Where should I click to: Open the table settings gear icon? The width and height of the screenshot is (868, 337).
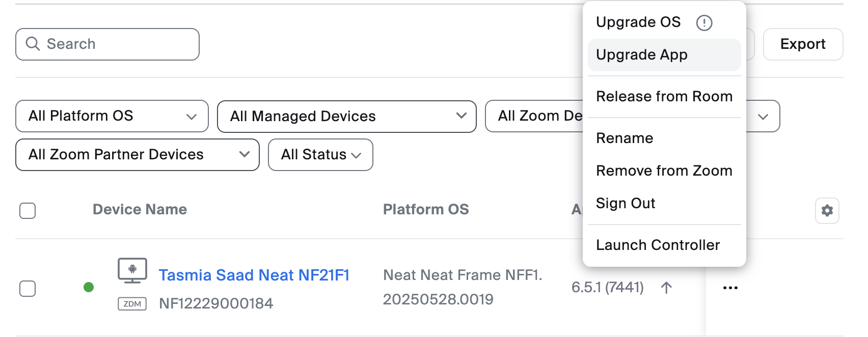[x=827, y=210]
